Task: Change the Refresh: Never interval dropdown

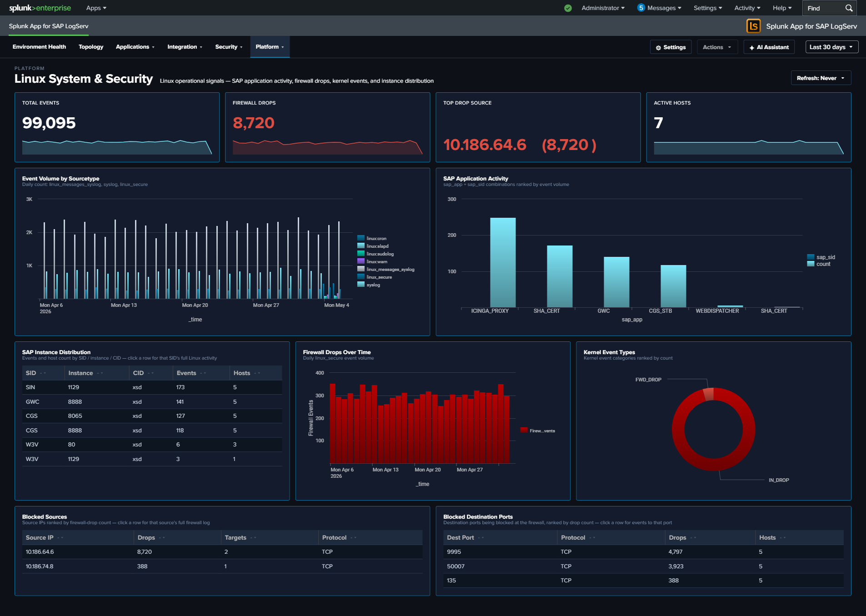Action: tap(821, 78)
